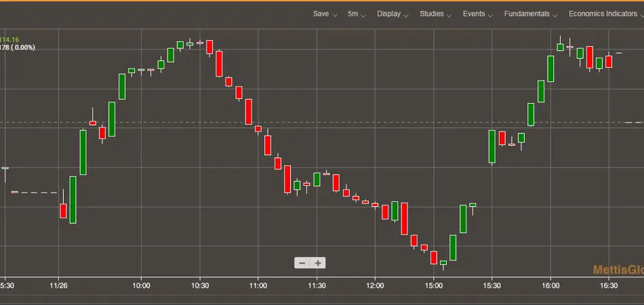
Task: Click the 16:00 time axis label
Action: 550,285
